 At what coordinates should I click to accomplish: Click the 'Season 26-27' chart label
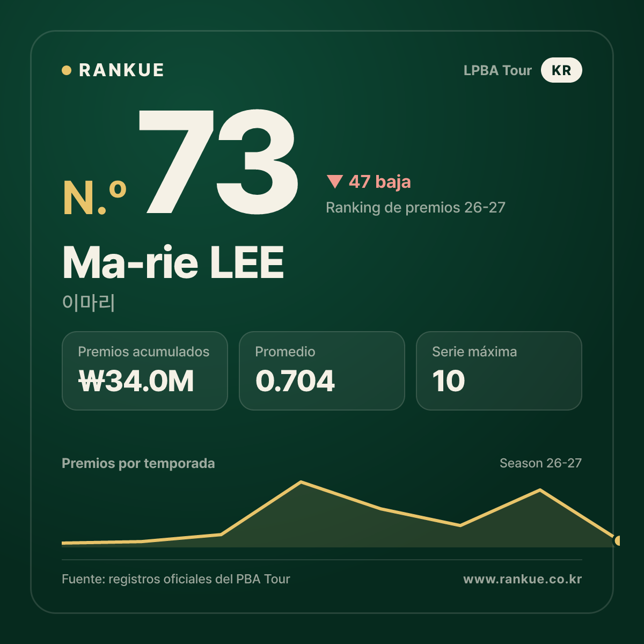point(540,463)
